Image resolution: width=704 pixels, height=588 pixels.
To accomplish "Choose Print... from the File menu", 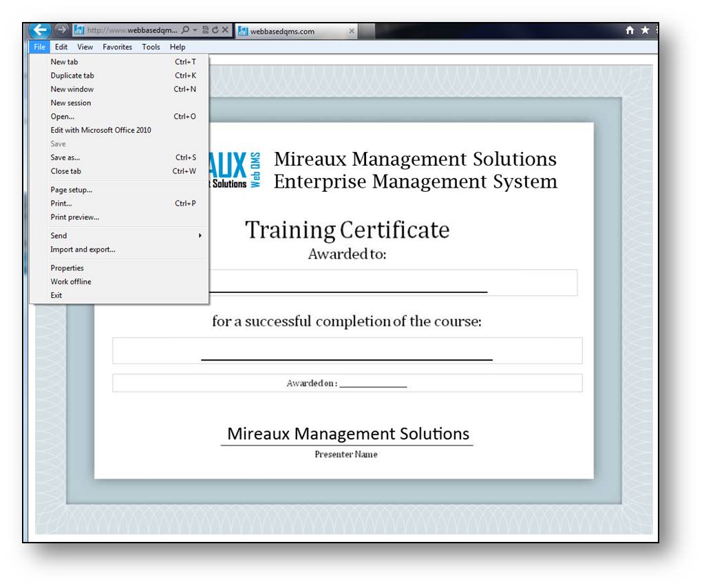I will (119, 204).
